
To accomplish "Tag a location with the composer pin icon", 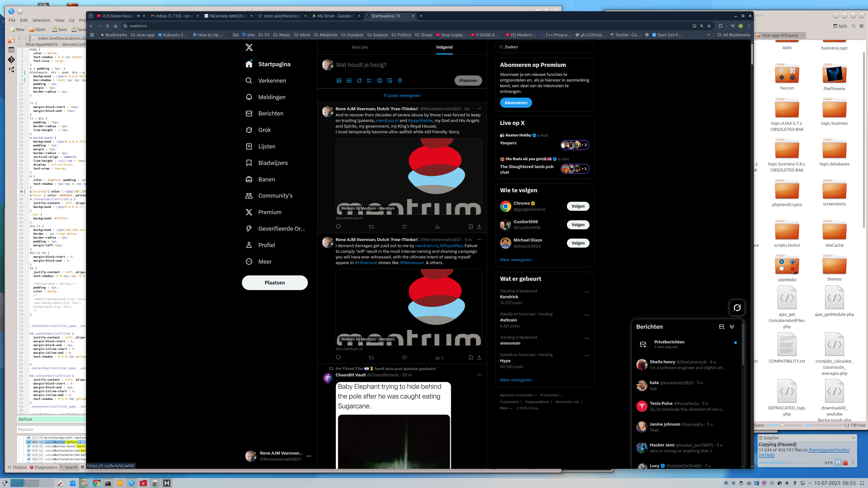I will (x=400, y=80).
